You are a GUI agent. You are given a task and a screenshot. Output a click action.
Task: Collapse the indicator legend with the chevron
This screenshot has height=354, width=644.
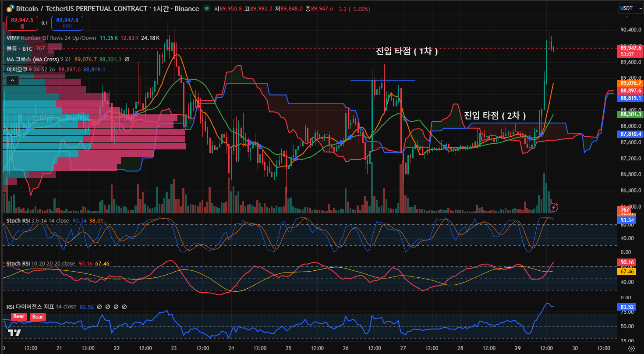(12, 80)
